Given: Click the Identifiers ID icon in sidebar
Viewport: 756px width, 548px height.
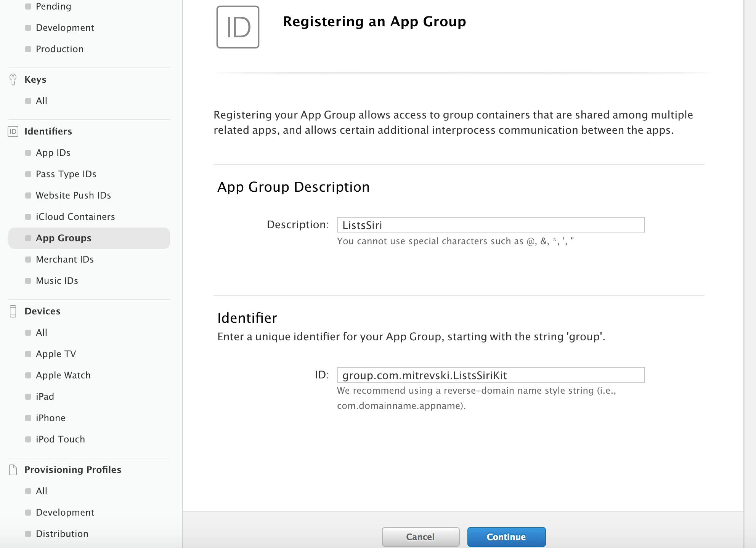Looking at the screenshot, I should click(x=13, y=131).
